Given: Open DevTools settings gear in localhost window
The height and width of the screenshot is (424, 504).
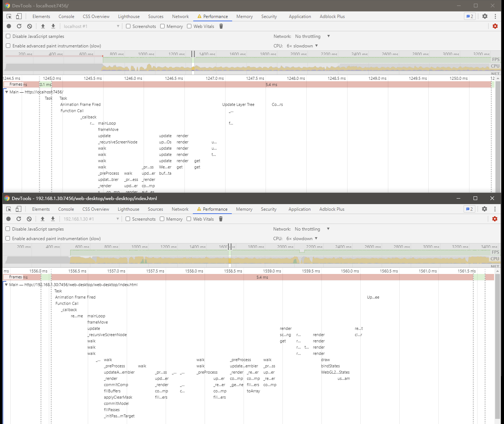Looking at the screenshot, I should [485, 16].
